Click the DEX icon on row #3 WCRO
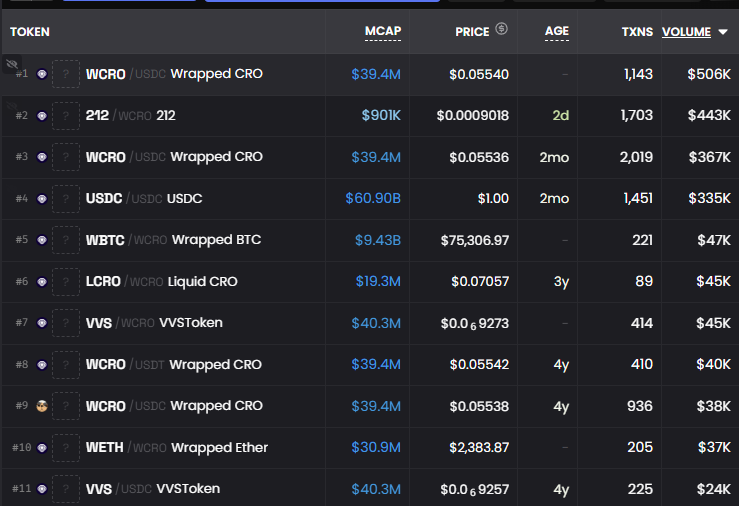This screenshot has width=739, height=506. [x=42, y=157]
